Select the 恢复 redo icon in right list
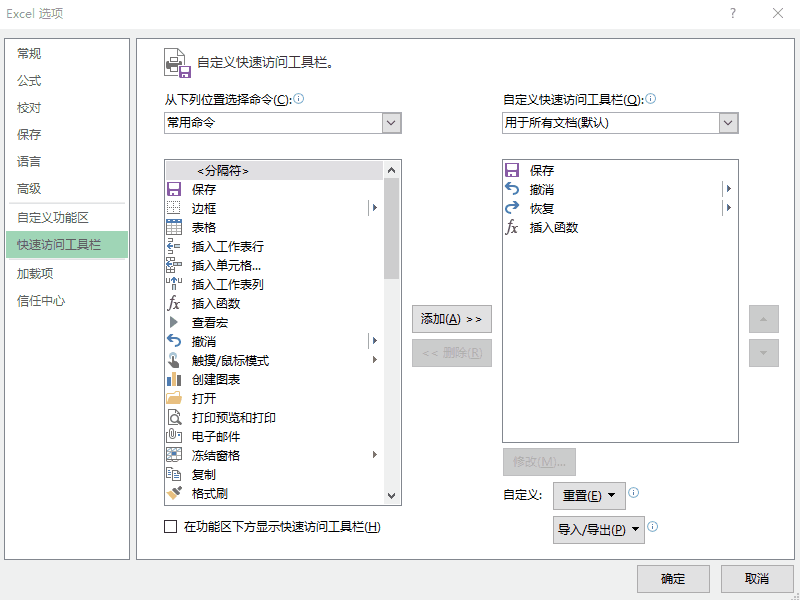Screen dimensions: 800x600 [512, 208]
